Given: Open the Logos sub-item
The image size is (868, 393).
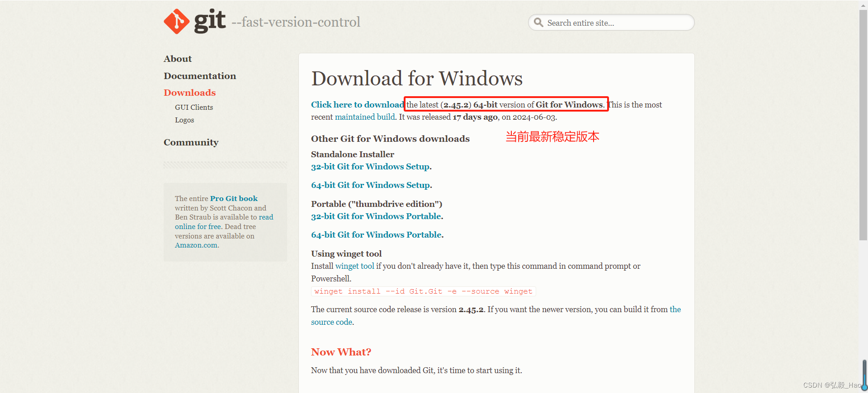Looking at the screenshot, I should [184, 120].
